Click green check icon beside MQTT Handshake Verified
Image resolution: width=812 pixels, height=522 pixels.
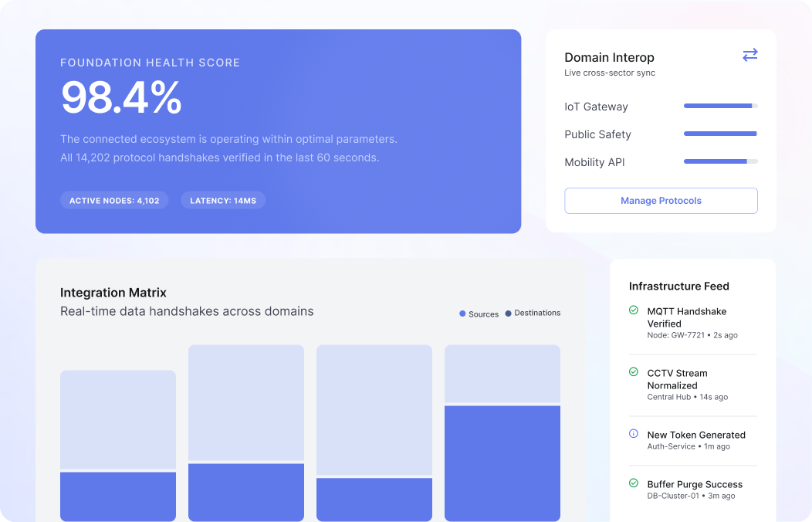coord(634,310)
